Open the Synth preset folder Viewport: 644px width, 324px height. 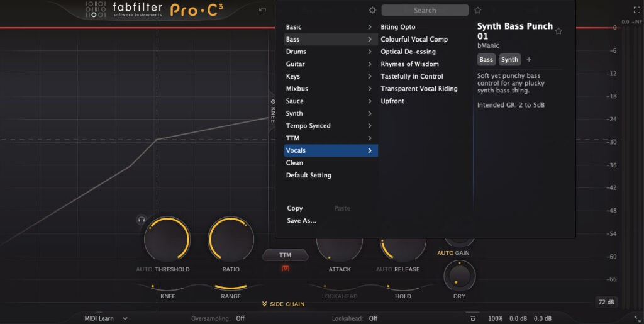coord(331,113)
